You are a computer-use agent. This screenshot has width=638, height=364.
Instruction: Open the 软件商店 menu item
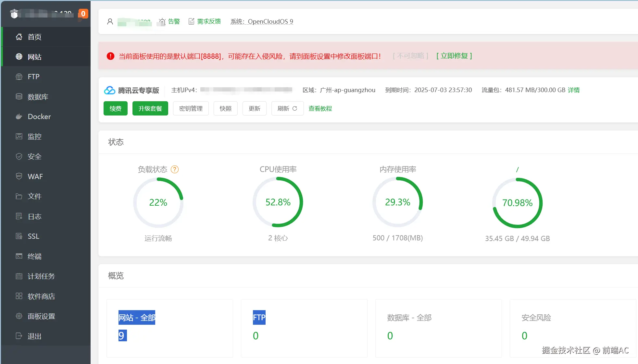[x=41, y=296]
